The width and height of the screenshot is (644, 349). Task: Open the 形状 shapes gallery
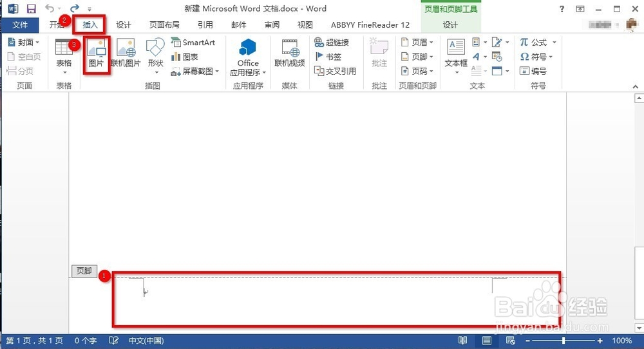[x=156, y=56]
